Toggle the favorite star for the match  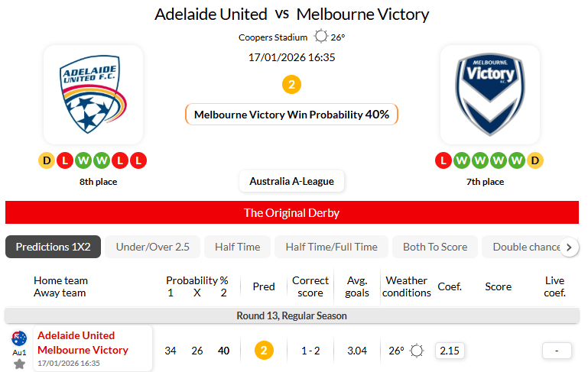[19, 364]
